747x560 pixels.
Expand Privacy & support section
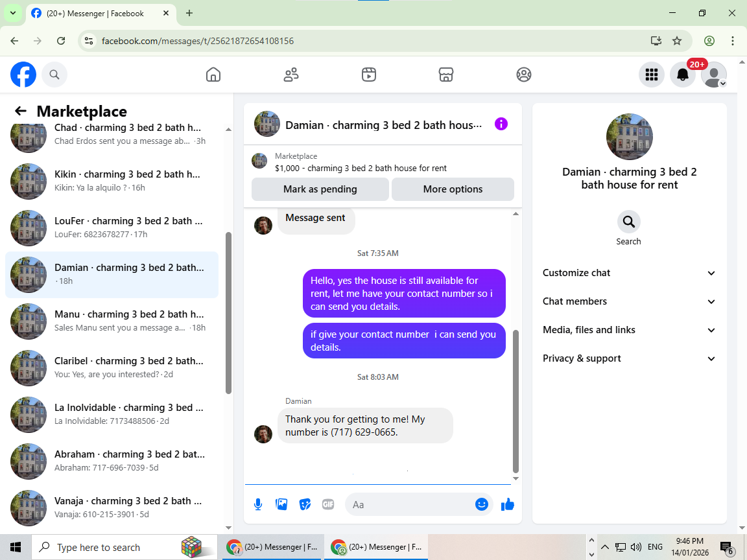tap(629, 358)
